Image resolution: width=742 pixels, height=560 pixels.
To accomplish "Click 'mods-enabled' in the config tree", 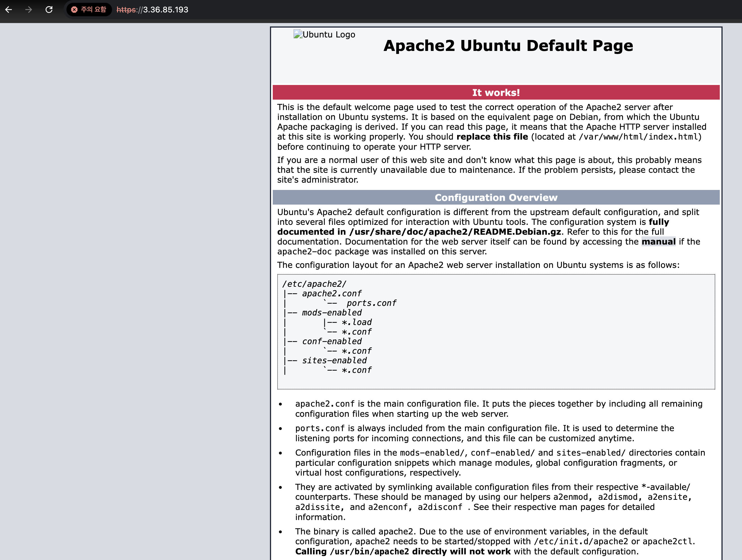I will tap(332, 313).
